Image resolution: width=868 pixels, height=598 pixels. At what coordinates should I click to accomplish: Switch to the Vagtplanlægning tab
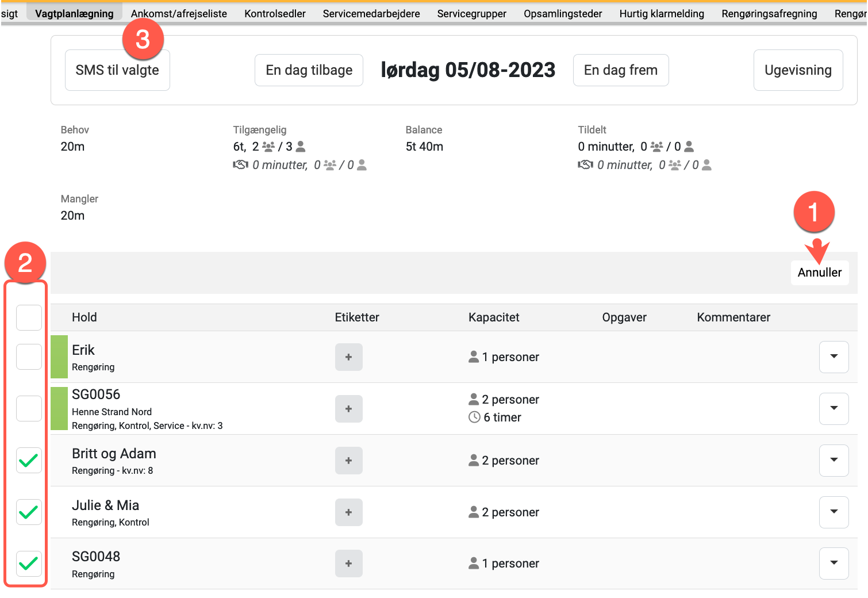(x=74, y=13)
